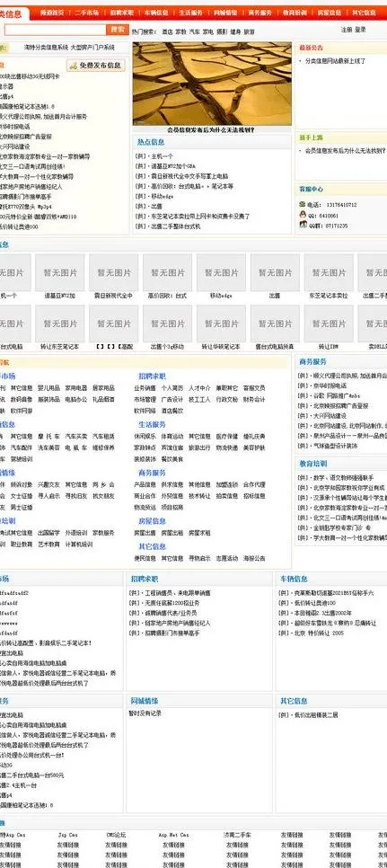Image resolution: width=387 pixels, height=868 pixels.
Task: Click the phone icon in 客服中心
Action: click(x=303, y=204)
